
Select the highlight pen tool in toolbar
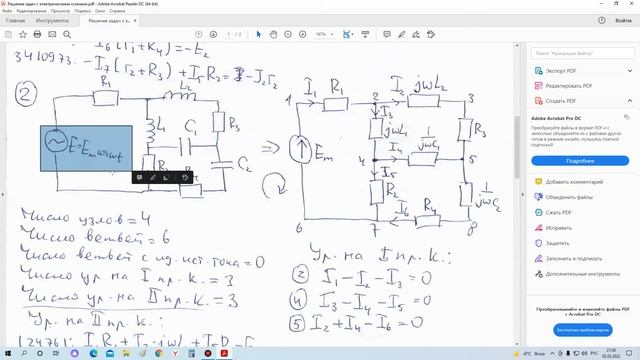click(x=402, y=35)
